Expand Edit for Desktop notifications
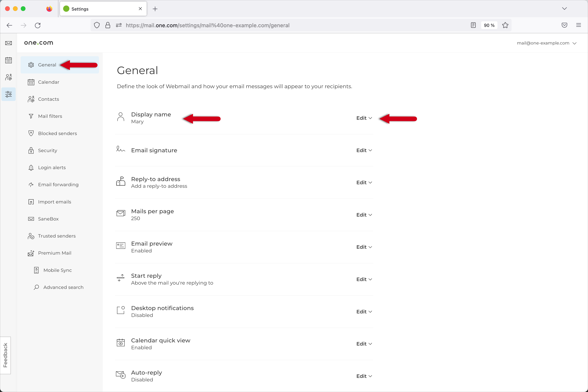The image size is (588, 392). pos(364,311)
